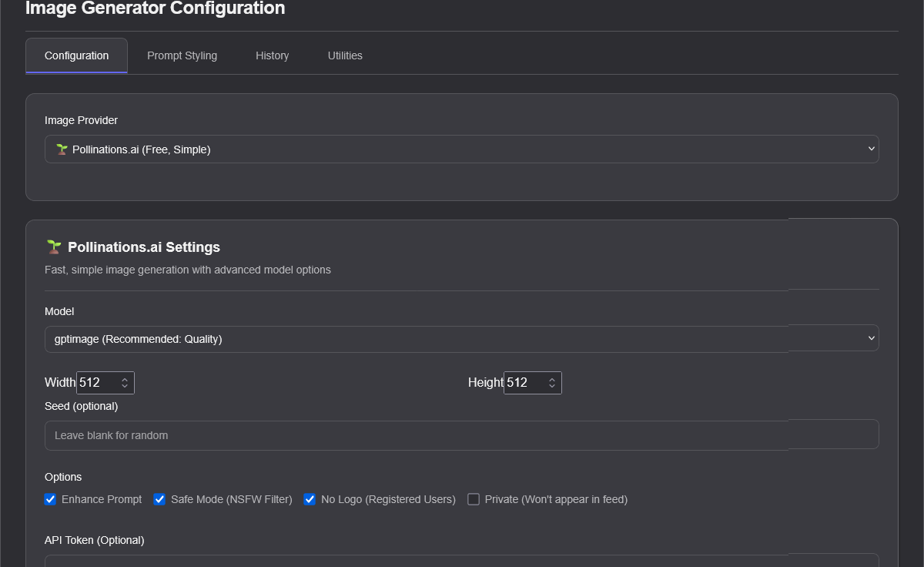Decrease Height with the down stepper arrow

pos(552,387)
